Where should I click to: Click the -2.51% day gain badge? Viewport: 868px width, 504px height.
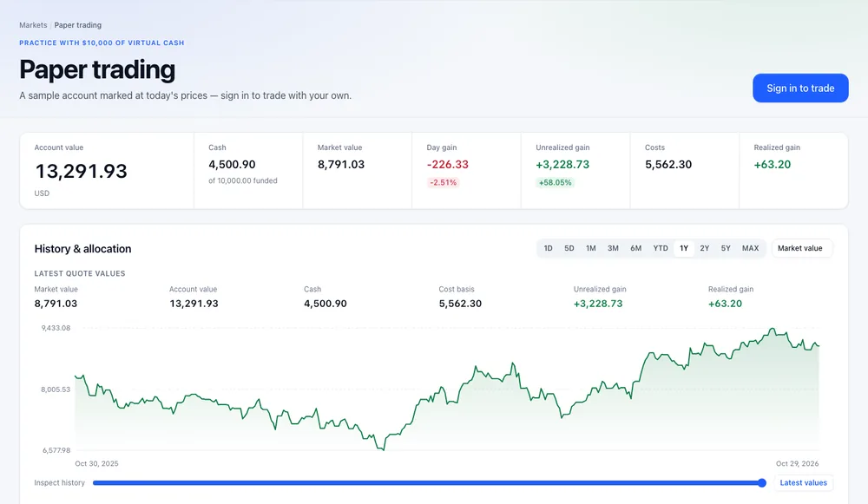444,182
